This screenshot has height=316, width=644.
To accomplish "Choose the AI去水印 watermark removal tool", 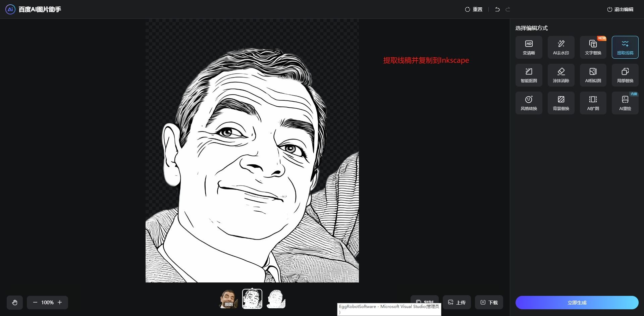I will coord(561,47).
